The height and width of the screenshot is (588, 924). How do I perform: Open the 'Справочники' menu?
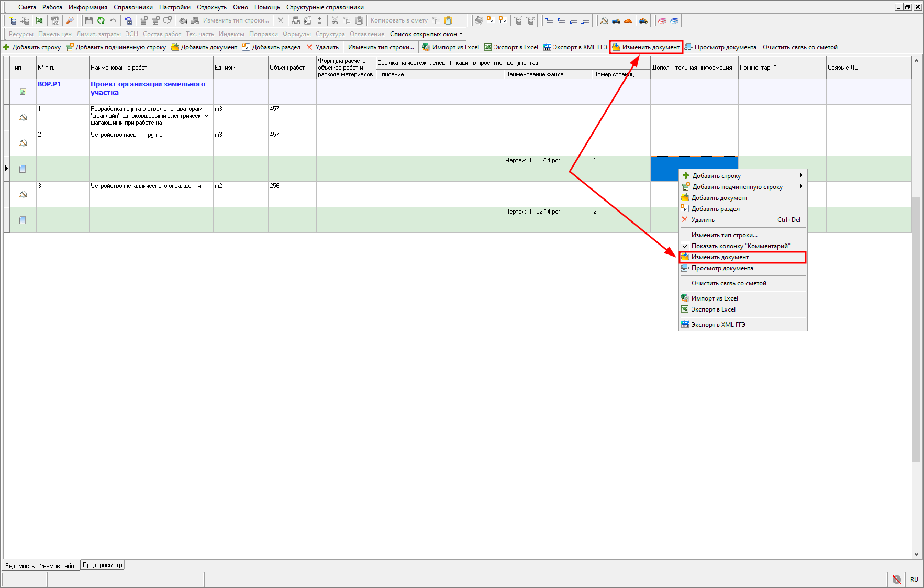tap(133, 7)
